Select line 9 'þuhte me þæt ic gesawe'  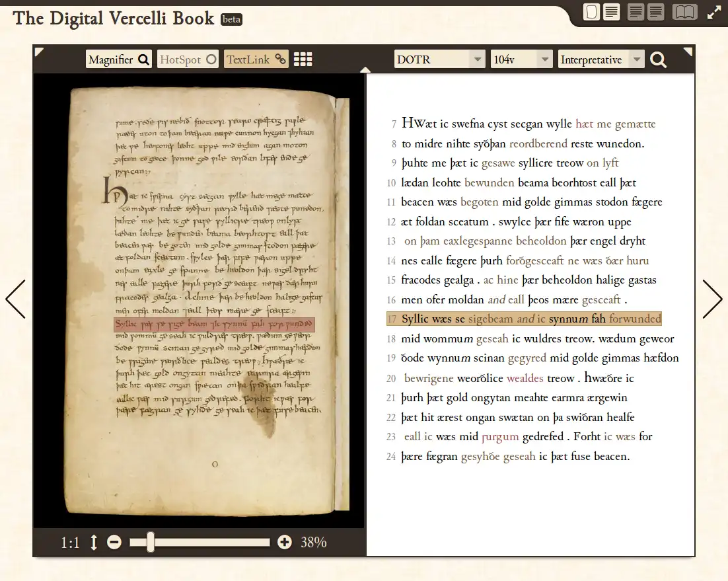click(x=503, y=163)
